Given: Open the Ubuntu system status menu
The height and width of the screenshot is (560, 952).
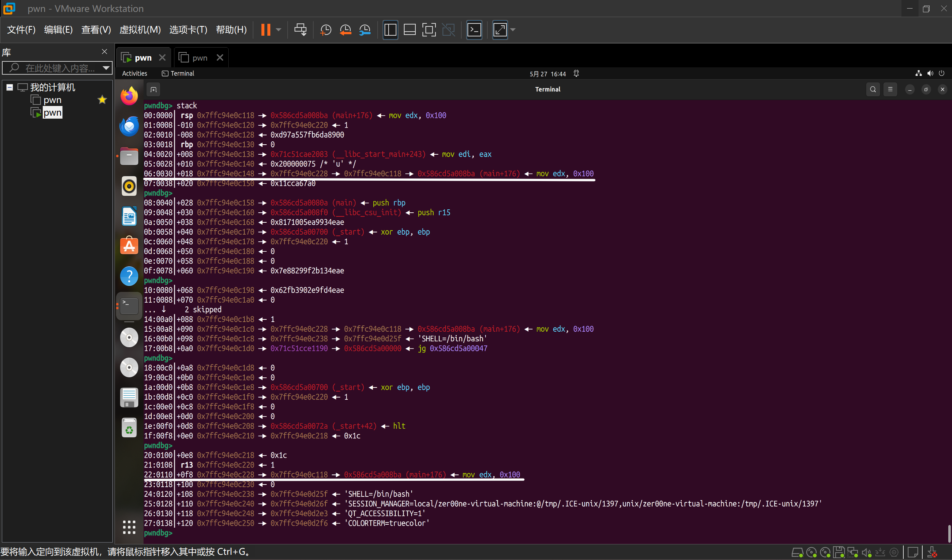Looking at the screenshot, I should [930, 73].
